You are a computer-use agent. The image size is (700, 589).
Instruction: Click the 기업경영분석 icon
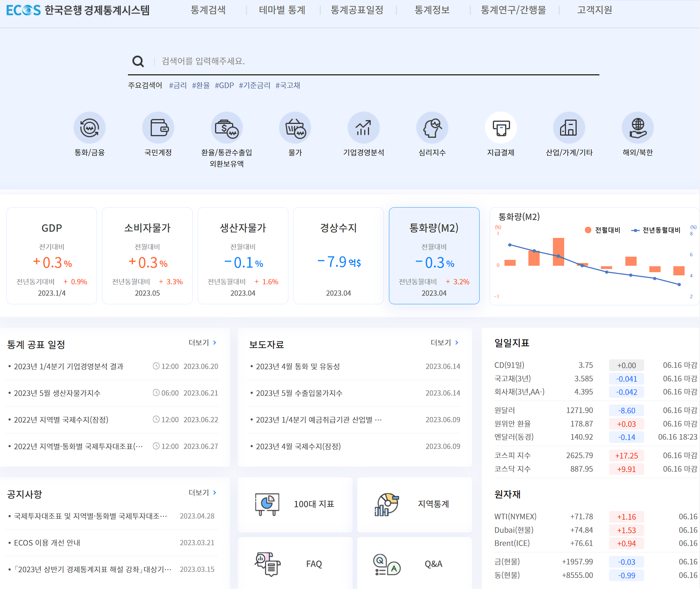tap(364, 127)
